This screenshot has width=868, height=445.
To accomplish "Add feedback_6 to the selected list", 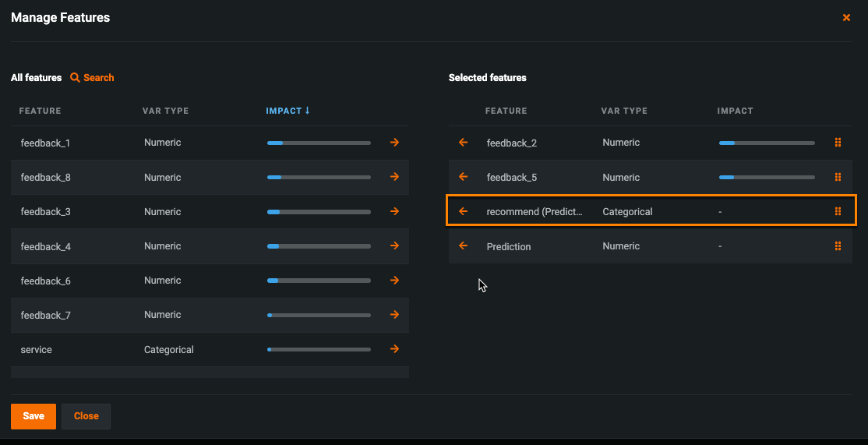I will click(x=394, y=281).
